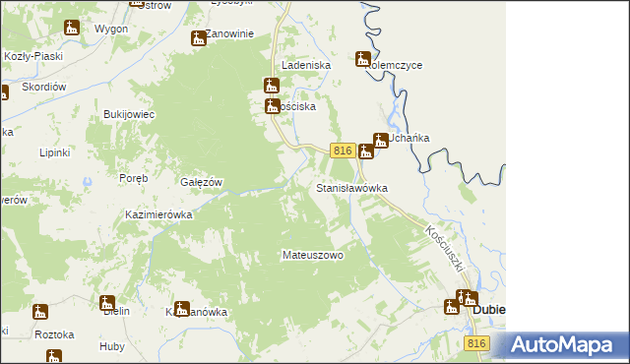Click the Wygon village label
The height and width of the screenshot is (364, 630).
111,30
